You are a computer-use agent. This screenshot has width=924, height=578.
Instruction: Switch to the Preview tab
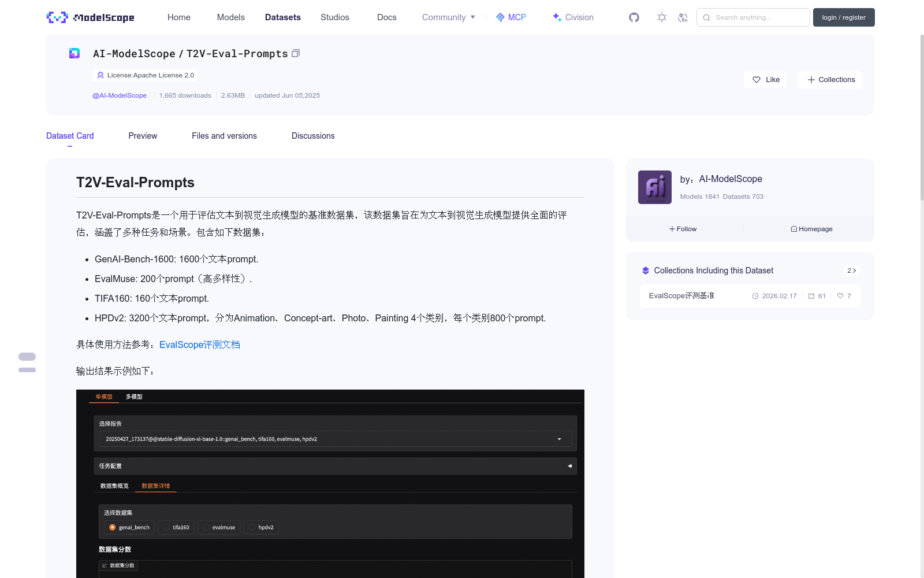[143, 136]
